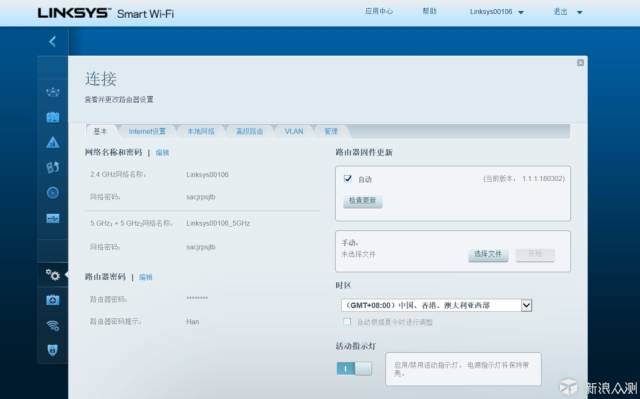Open the Network Map sidebar icon
This screenshot has width=640, height=399.
pyautogui.click(x=53, y=92)
